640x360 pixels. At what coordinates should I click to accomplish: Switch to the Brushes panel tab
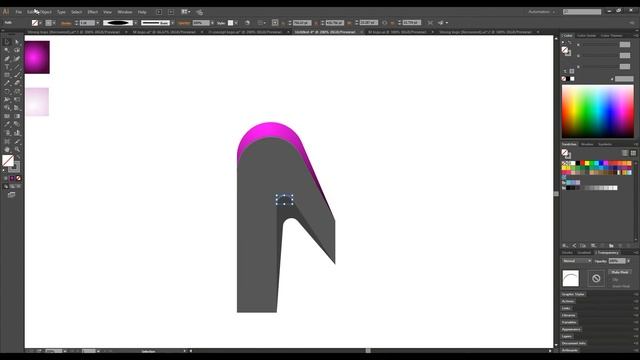587,144
